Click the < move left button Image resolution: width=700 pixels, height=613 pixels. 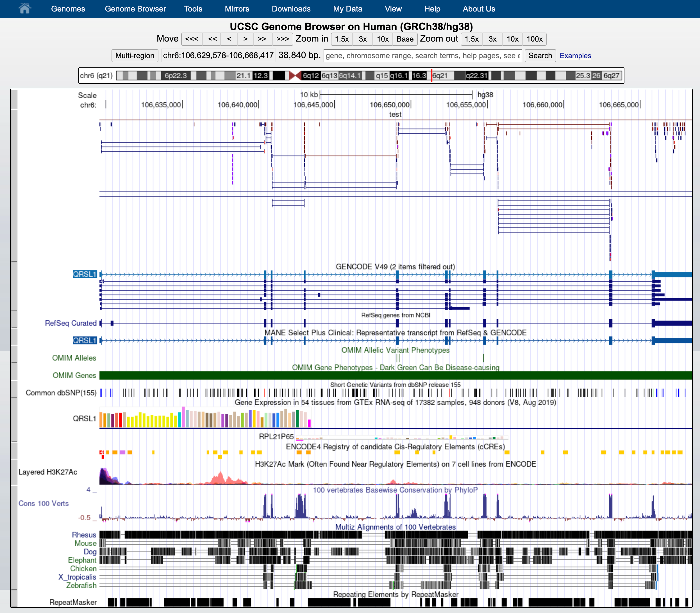[x=229, y=39]
